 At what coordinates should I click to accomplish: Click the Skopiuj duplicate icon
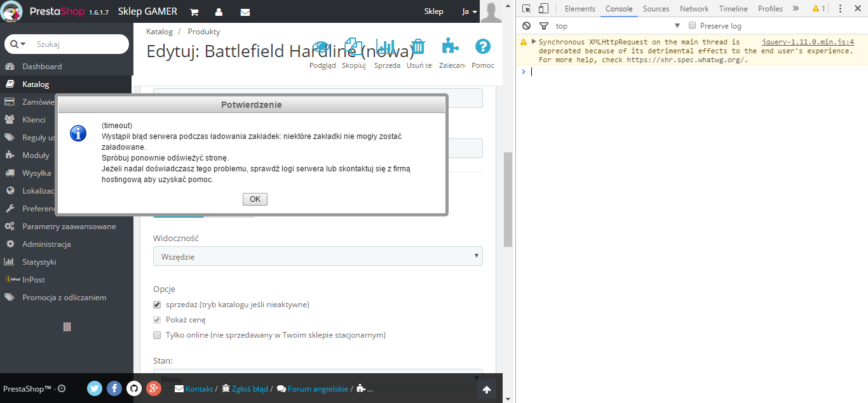(x=353, y=48)
